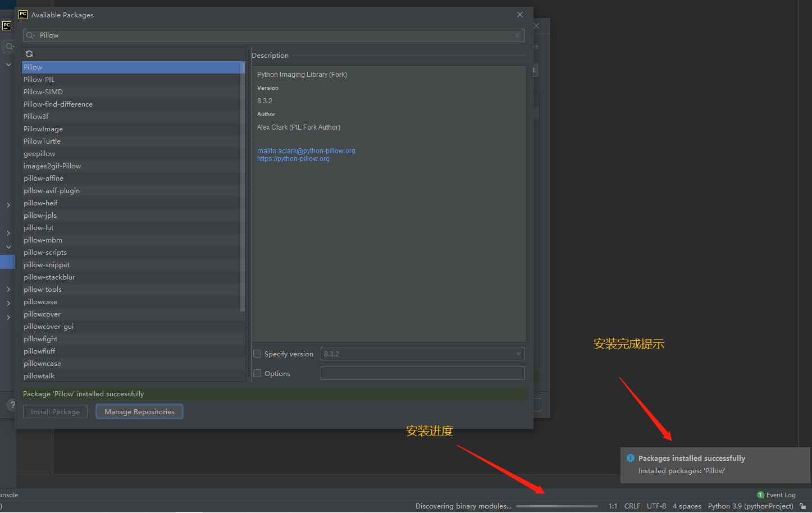Select the pillow-snippet package
Screen dimensions: 812x513
click(x=131, y=265)
